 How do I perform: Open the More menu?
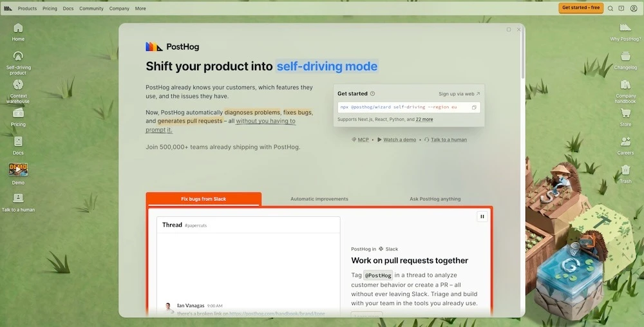(140, 8)
